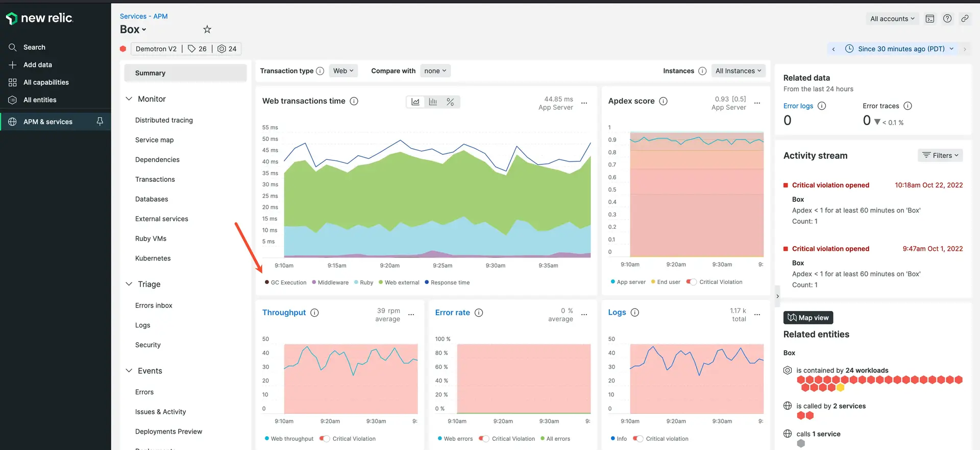Click the Map view button

pyautogui.click(x=808, y=318)
